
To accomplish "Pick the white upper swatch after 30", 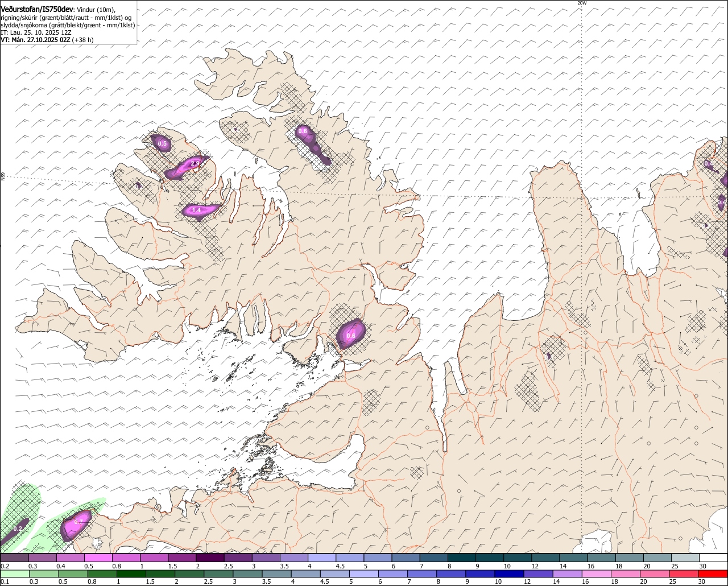I will tap(714, 558).
